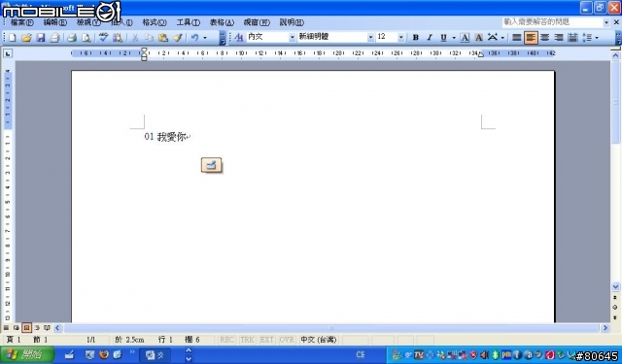Click the Word taskbar button
622x364 pixels.
(155, 355)
